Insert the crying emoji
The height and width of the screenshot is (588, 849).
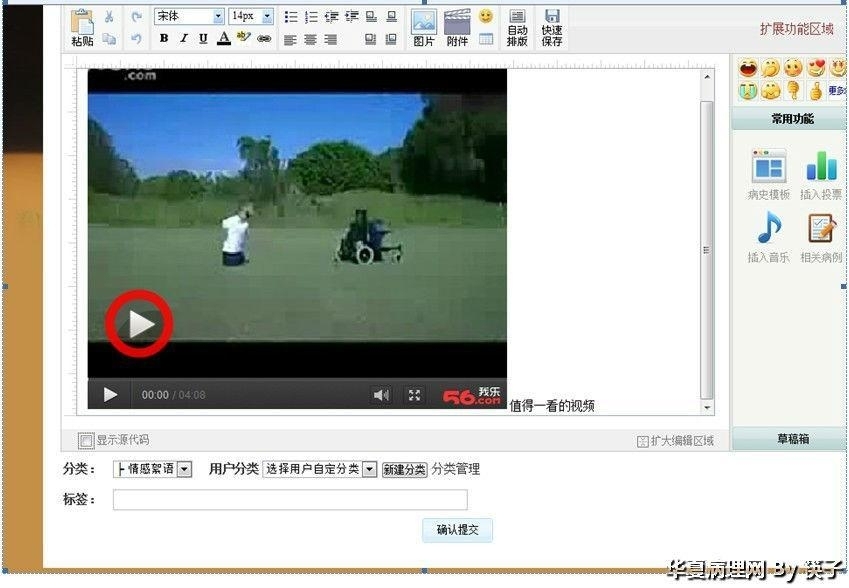748,91
